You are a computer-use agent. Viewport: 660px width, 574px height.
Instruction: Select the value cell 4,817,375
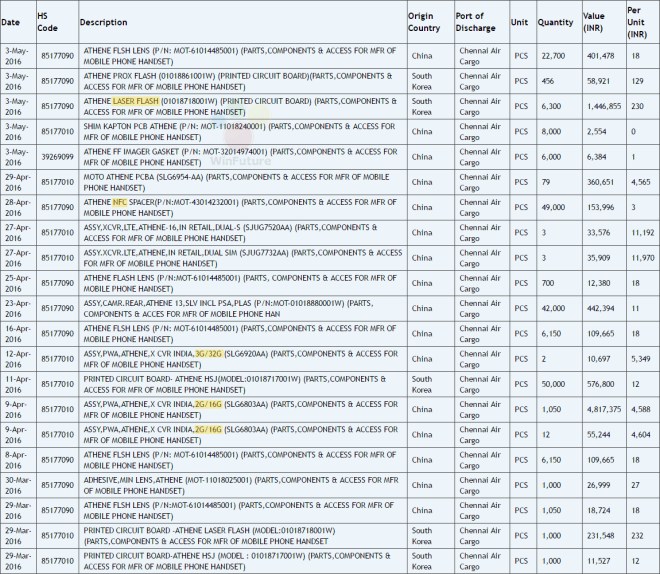[604, 409]
